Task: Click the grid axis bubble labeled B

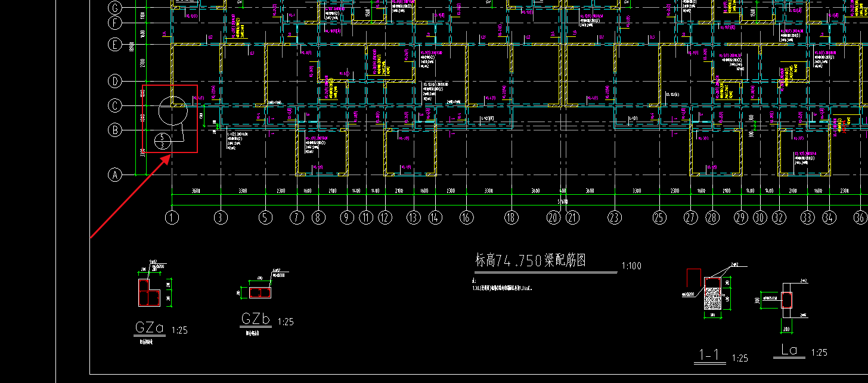Action: pos(114,129)
